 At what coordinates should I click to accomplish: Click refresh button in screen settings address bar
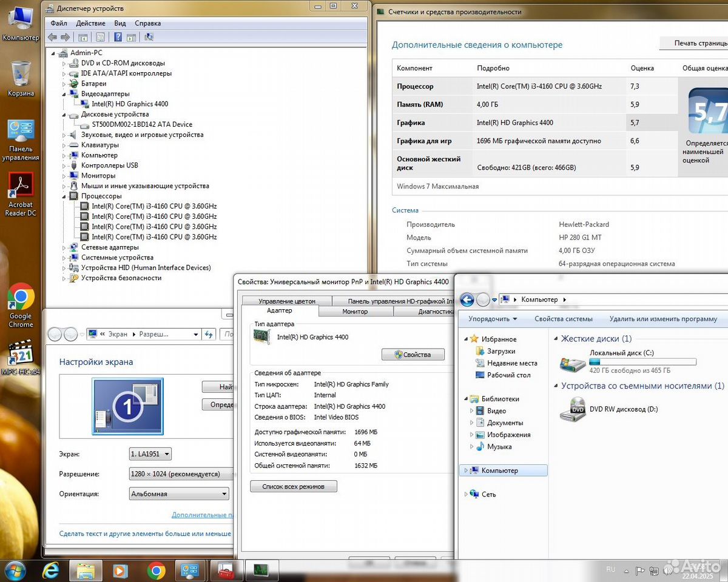pos(209,334)
